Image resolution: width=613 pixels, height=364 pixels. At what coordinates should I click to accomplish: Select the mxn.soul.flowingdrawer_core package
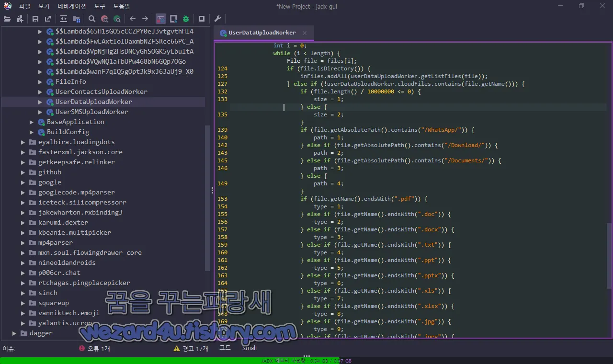click(90, 252)
